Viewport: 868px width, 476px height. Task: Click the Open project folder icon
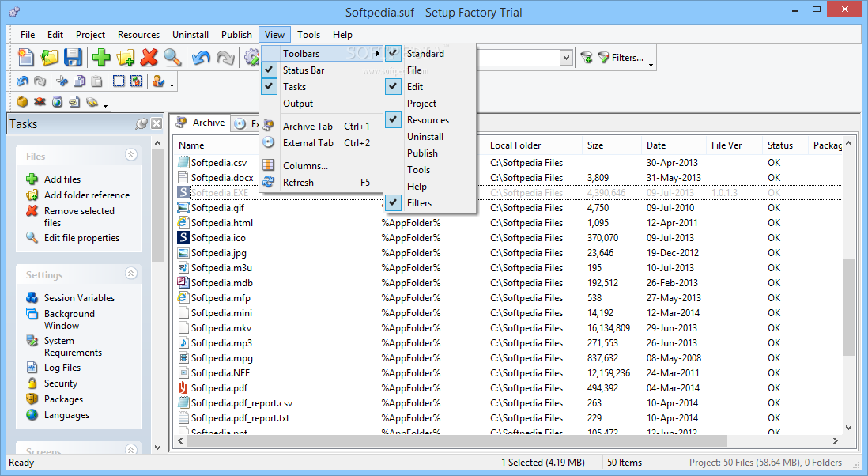click(49, 57)
